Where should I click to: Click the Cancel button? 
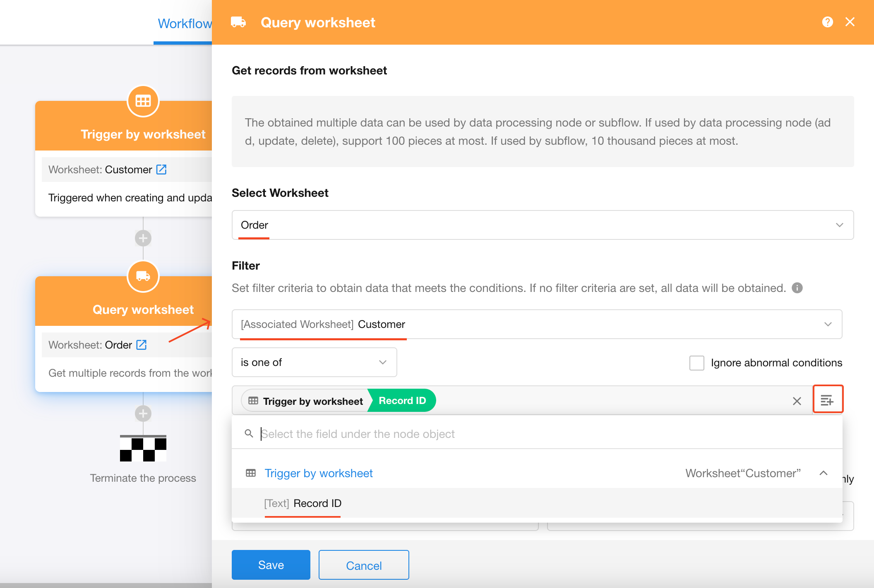tap(363, 565)
